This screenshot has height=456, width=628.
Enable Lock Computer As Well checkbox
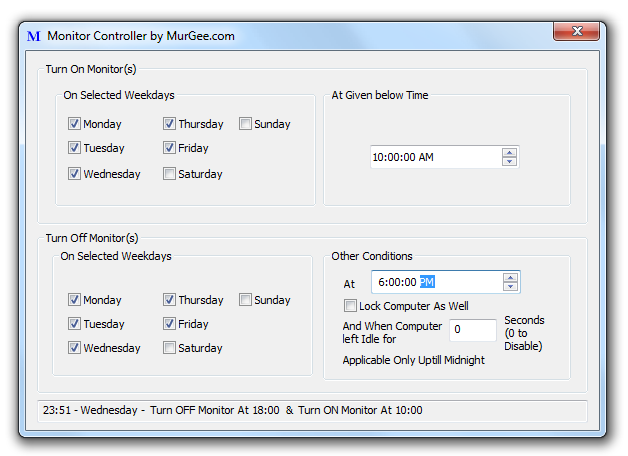point(350,306)
